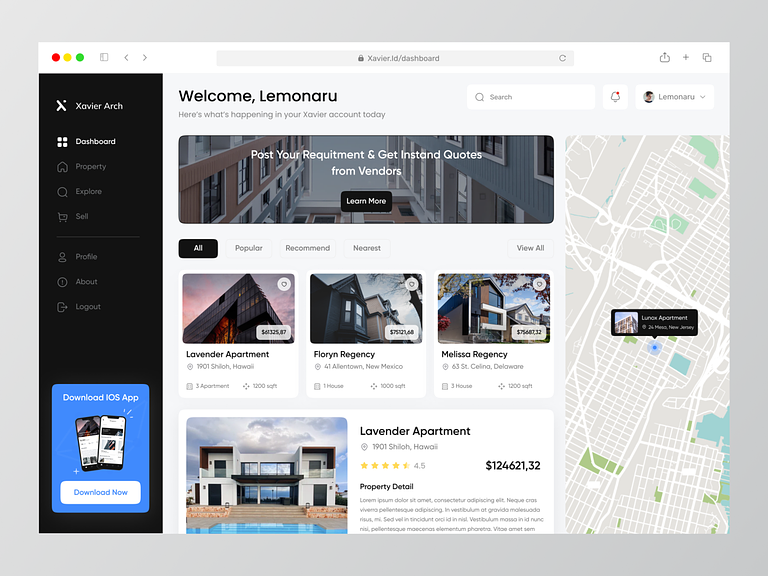Click the Learn More banner button
768x576 pixels.
(366, 201)
